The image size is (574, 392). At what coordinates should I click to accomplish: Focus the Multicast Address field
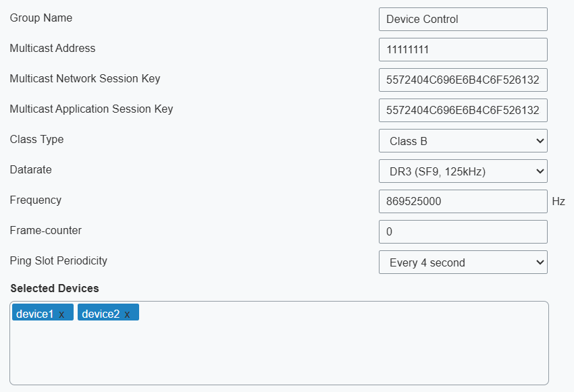click(463, 50)
